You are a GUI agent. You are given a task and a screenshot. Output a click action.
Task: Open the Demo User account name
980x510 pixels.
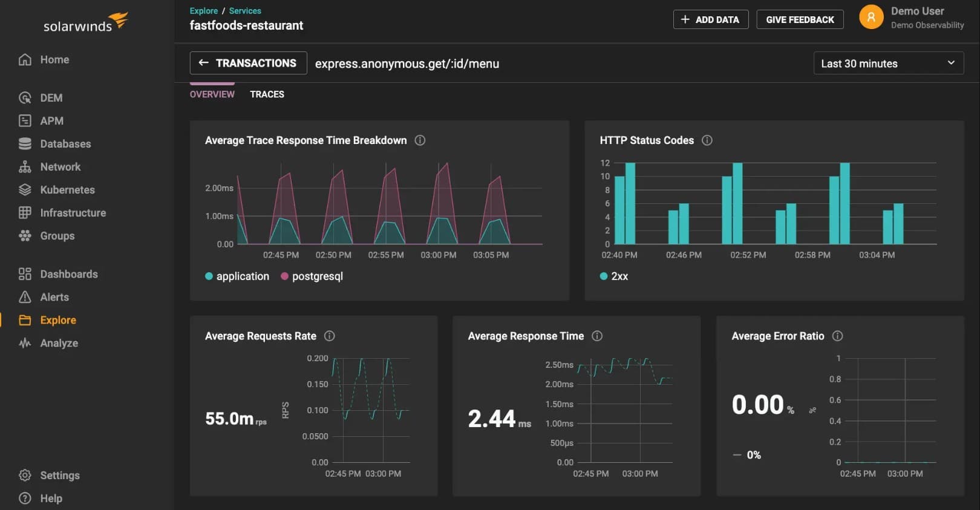917,11
